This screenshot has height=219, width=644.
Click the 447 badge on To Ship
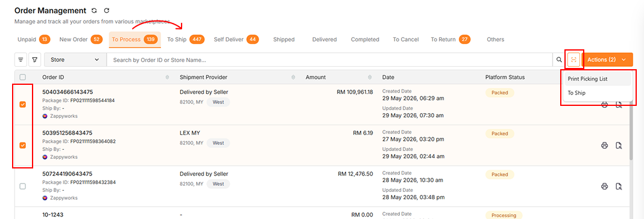click(197, 39)
